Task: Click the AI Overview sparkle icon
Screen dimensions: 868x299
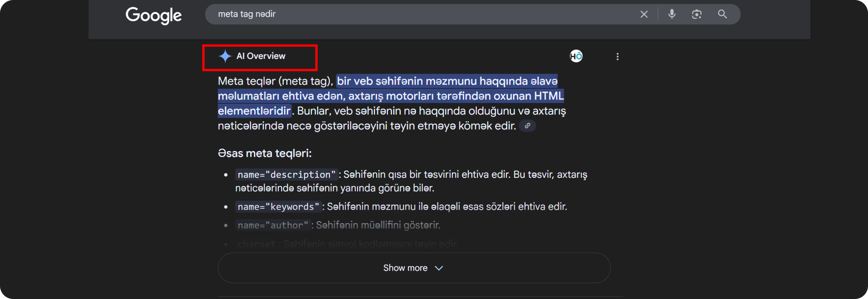Action: click(x=225, y=56)
